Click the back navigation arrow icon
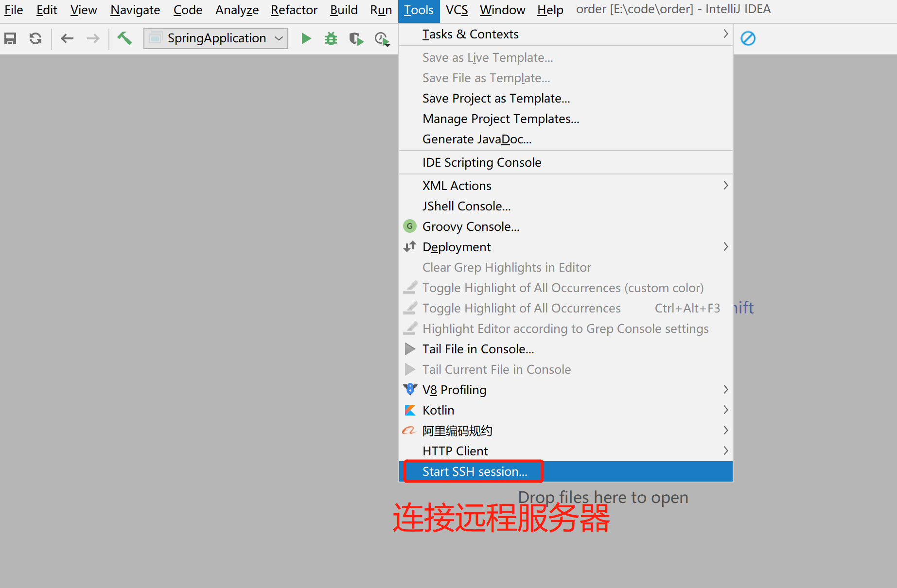 pyautogui.click(x=67, y=38)
